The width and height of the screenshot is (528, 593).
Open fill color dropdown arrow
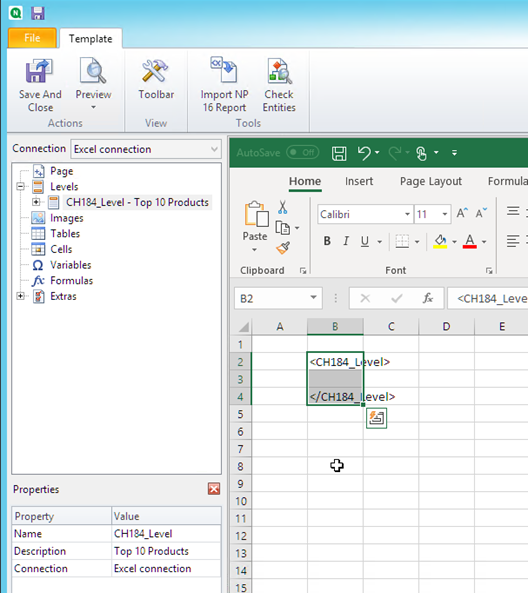[x=454, y=241]
